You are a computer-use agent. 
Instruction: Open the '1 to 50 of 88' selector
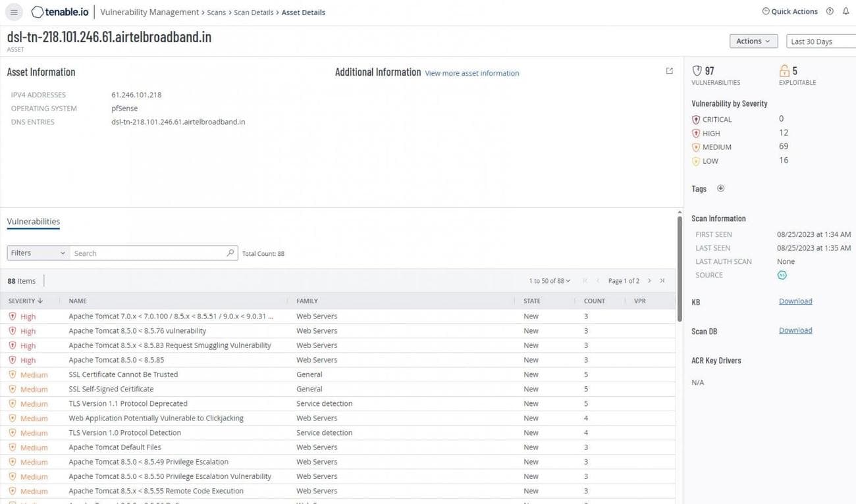[x=548, y=280]
